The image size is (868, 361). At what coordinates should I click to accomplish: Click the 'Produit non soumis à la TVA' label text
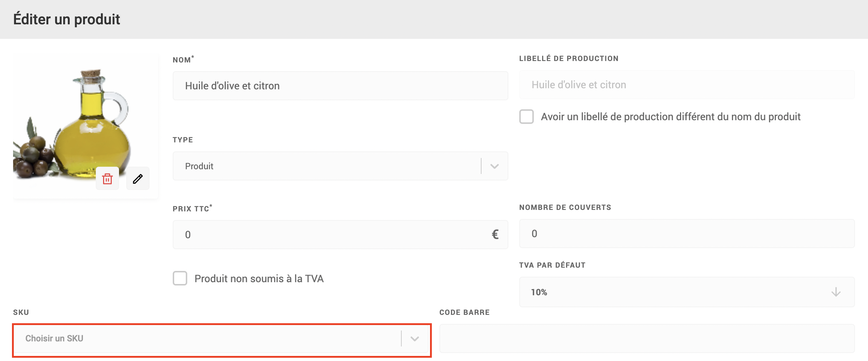pyautogui.click(x=259, y=279)
